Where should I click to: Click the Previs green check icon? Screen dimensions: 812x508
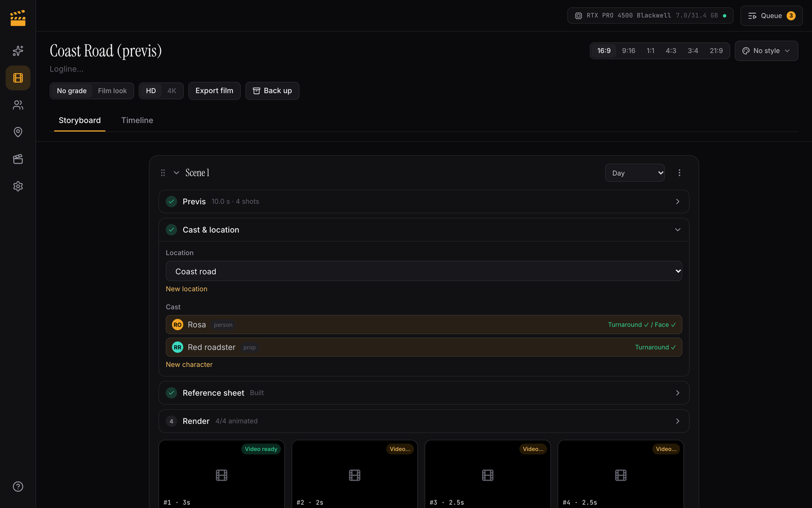pyautogui.click(x=172, y=202)
